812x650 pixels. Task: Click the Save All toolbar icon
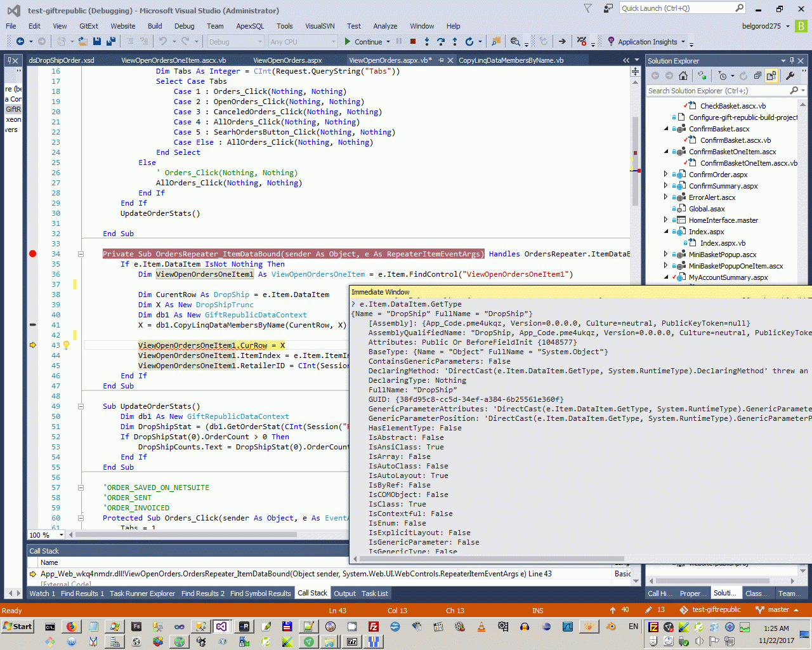pyautogui.click(x=110, y=42)
